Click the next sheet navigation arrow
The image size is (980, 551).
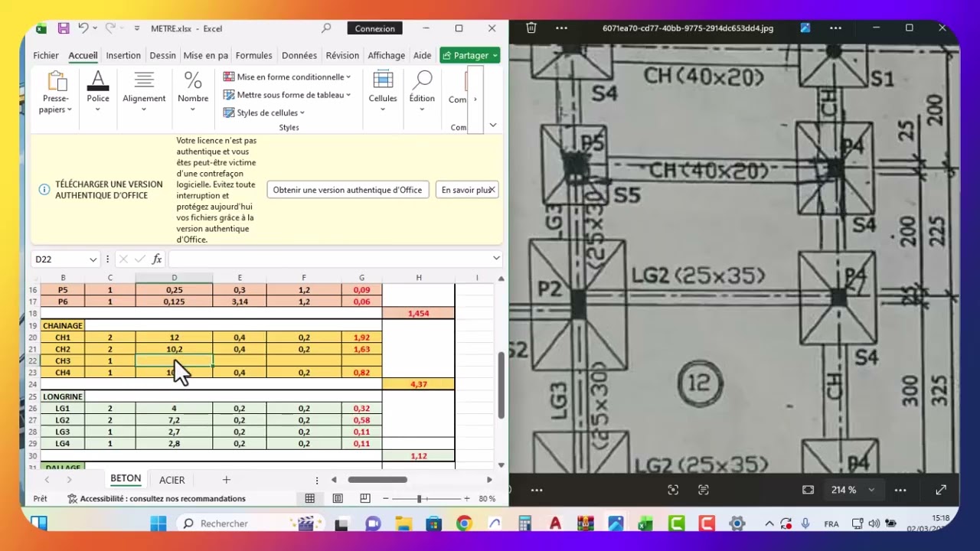click(69, 480)
